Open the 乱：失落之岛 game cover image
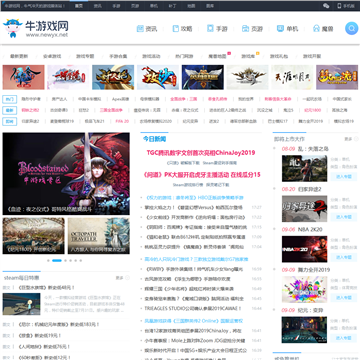The height and width of the screenshot is (360, 360). 304,168
